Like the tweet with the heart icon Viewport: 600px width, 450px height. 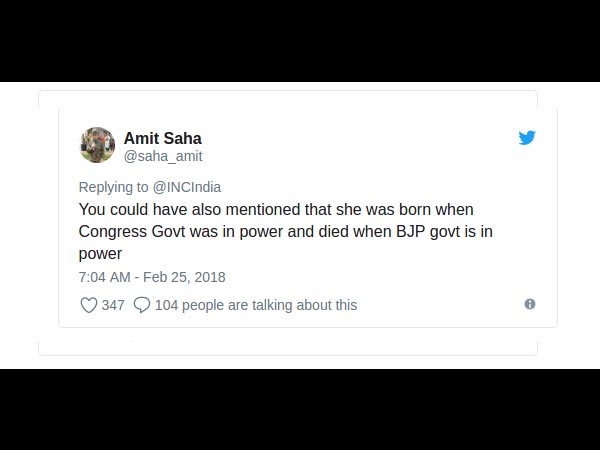pos(88,305)
